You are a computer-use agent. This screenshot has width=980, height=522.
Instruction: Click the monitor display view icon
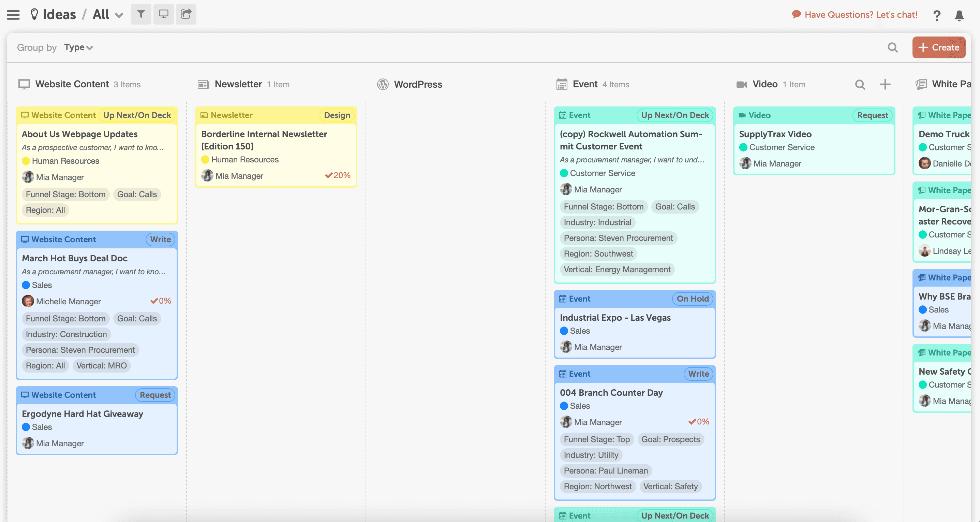[164, 14]
